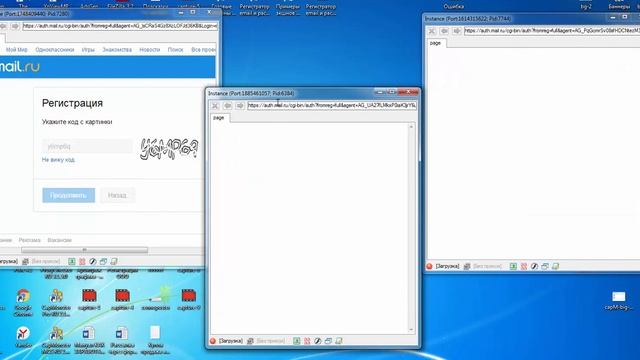Focus URL bar in the left Instance window
640x360 pixels.
coord(120,26)
